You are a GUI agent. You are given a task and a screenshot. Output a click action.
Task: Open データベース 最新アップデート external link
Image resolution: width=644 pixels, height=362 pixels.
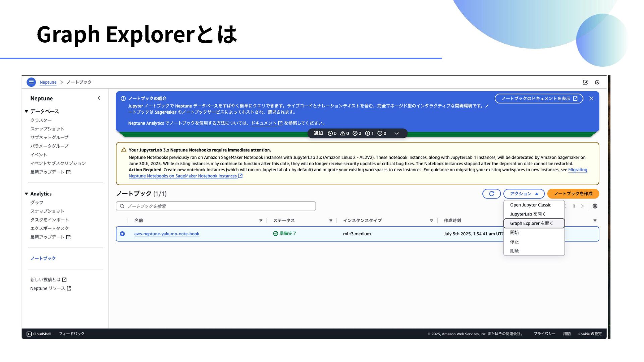[50, 172]
